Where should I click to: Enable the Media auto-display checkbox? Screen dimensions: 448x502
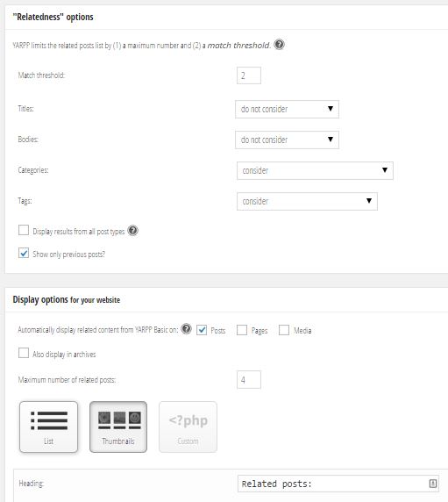coord(284,330)
